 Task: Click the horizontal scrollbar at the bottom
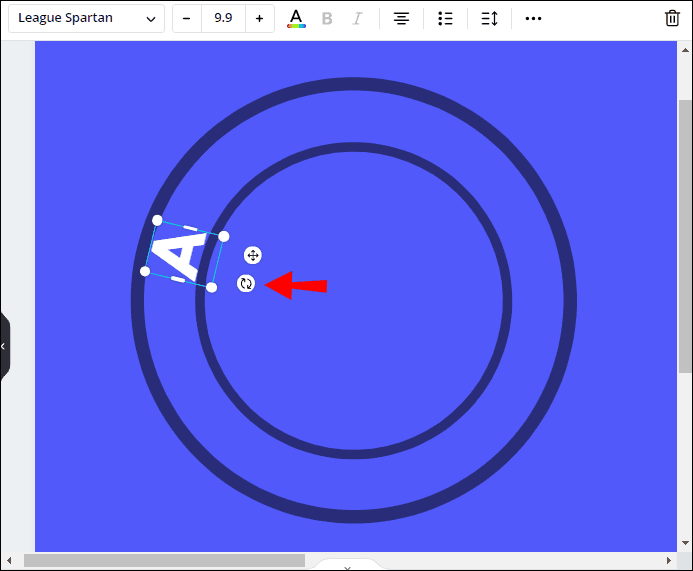[x=164, y=561]
